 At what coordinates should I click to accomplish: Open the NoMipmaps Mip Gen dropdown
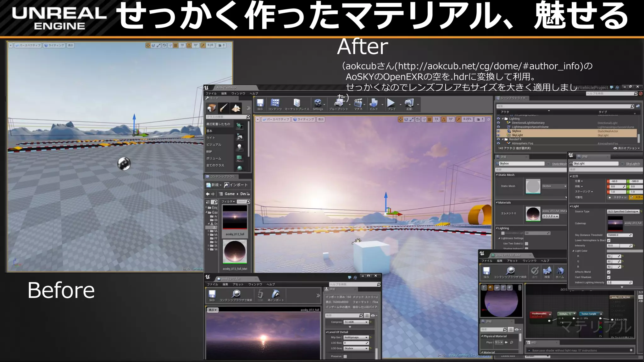(356, 337)
